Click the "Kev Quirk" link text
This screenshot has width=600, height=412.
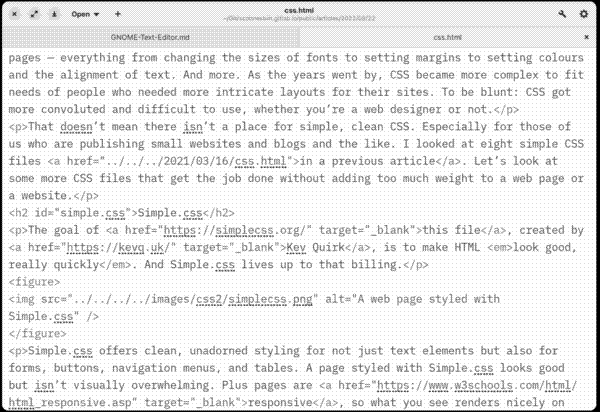point(316,248)
